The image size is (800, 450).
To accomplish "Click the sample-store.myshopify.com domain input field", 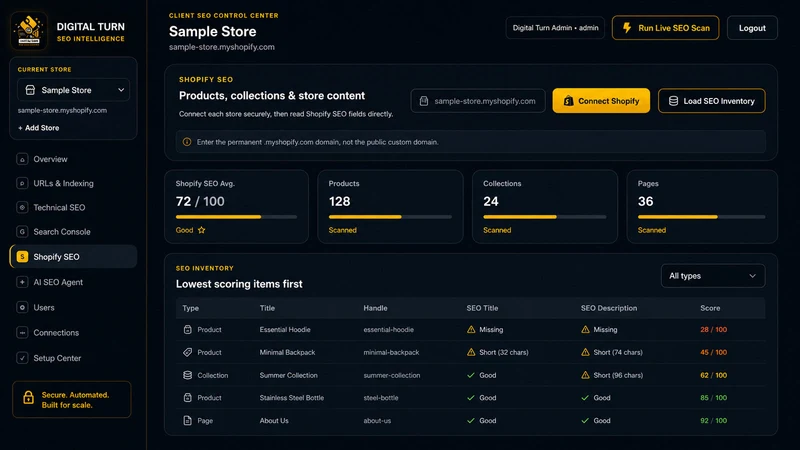I will pos(478,101).
